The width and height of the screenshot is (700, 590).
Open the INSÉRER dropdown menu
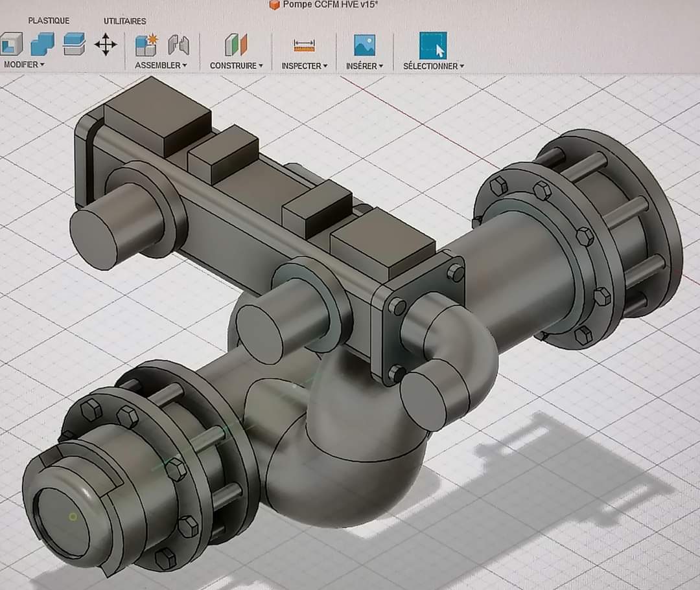click(x=365, y=66)
